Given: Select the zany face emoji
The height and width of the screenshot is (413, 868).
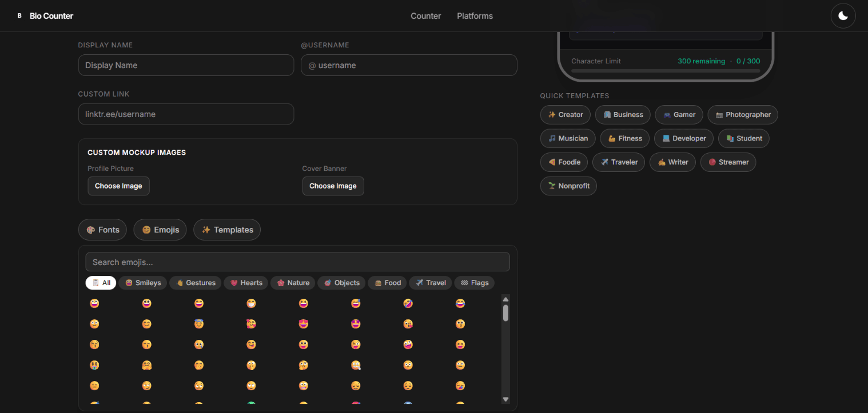Looking at the screenshot, I should (x=408, y=344).
